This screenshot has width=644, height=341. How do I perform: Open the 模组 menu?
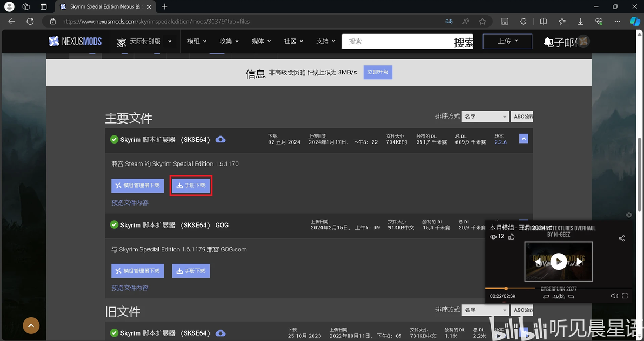click(197, 41)
